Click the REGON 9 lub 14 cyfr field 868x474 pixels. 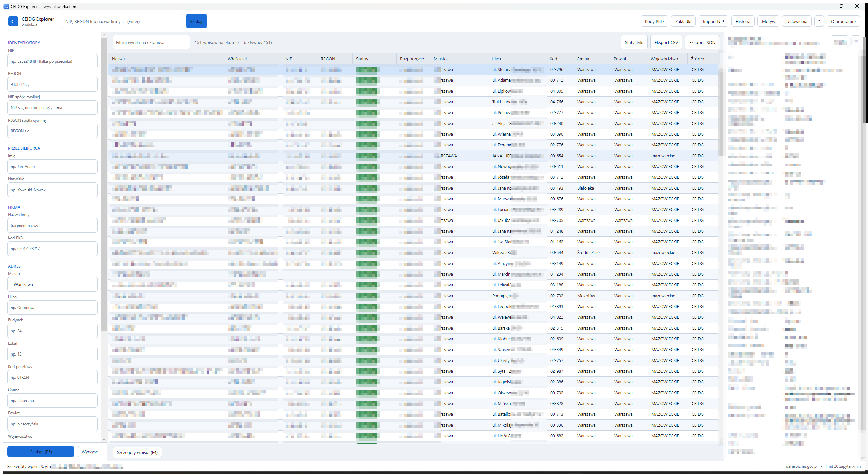pos(53,84)
